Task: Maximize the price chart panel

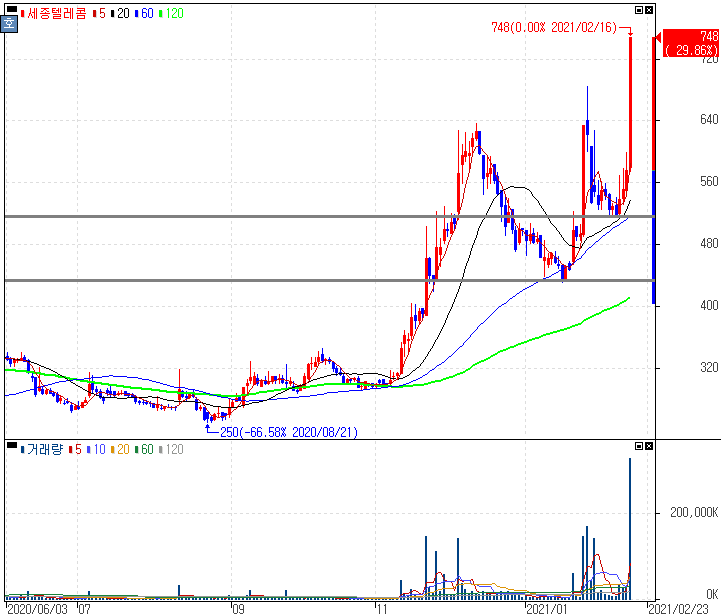Action: pos(639,10)
